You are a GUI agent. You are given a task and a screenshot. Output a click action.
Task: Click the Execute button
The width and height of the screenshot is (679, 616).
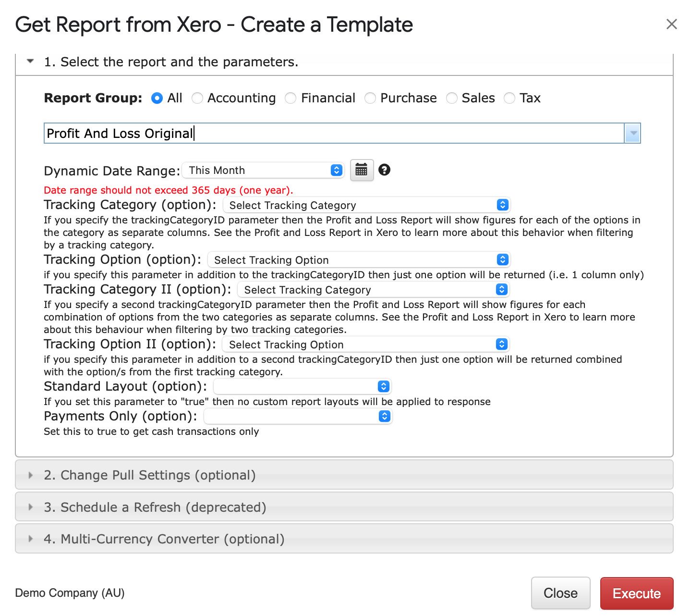[637, 593]
